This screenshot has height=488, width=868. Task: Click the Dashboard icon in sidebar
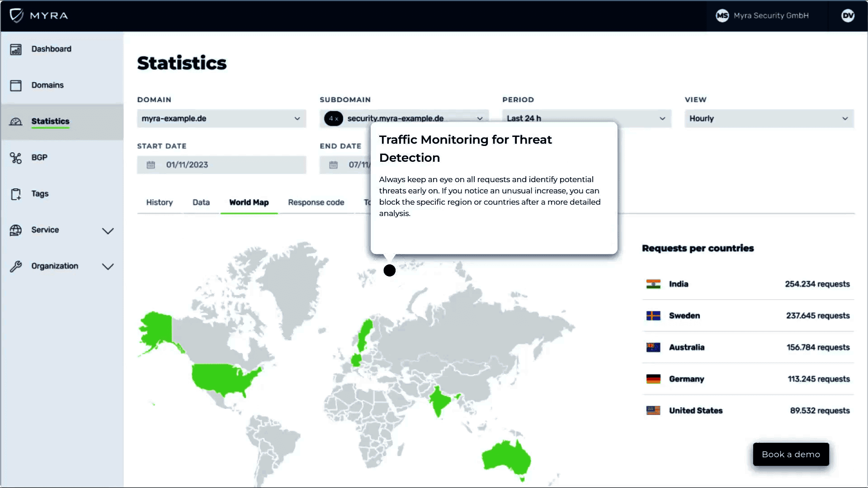coord(16,49)
